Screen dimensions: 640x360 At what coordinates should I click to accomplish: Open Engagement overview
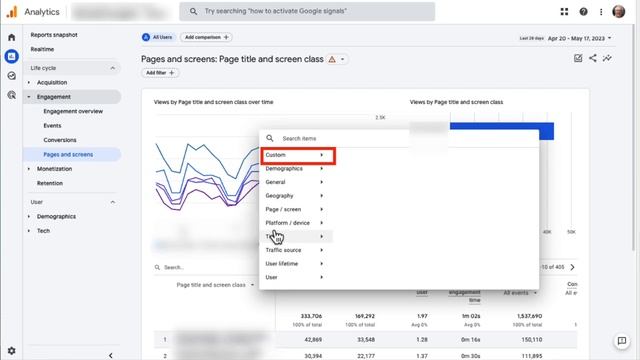[73, 111]
